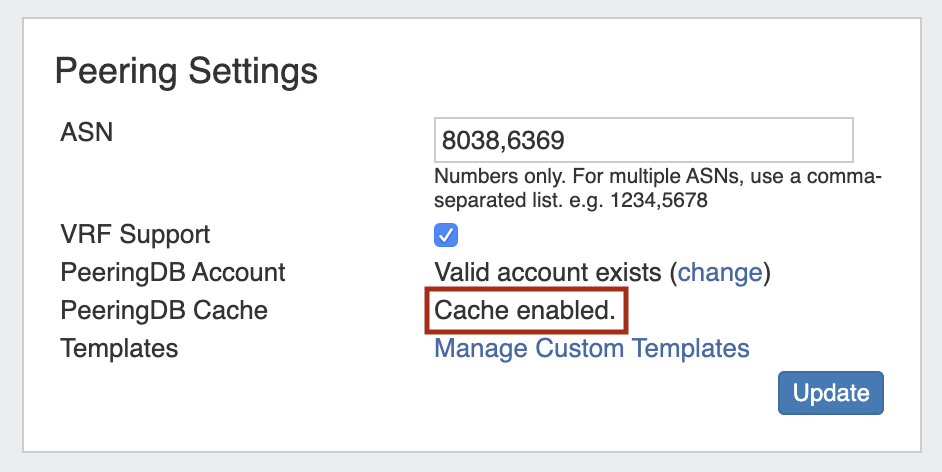Click the ASN field label
Screen dimensions: 942x472
[x=87, y=131]
